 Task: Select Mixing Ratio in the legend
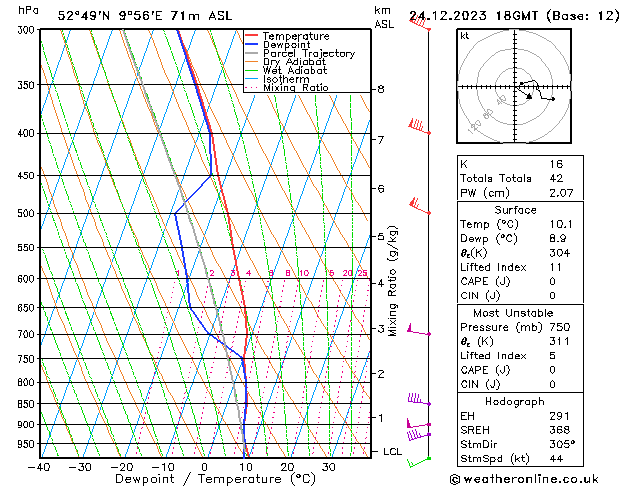pos(295,89)
